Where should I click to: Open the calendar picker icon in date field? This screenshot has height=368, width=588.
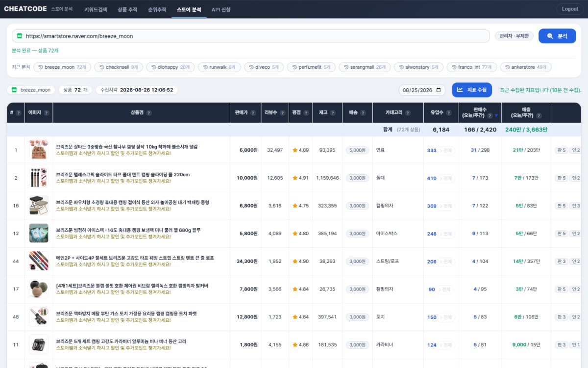click(x=438, y=90)
